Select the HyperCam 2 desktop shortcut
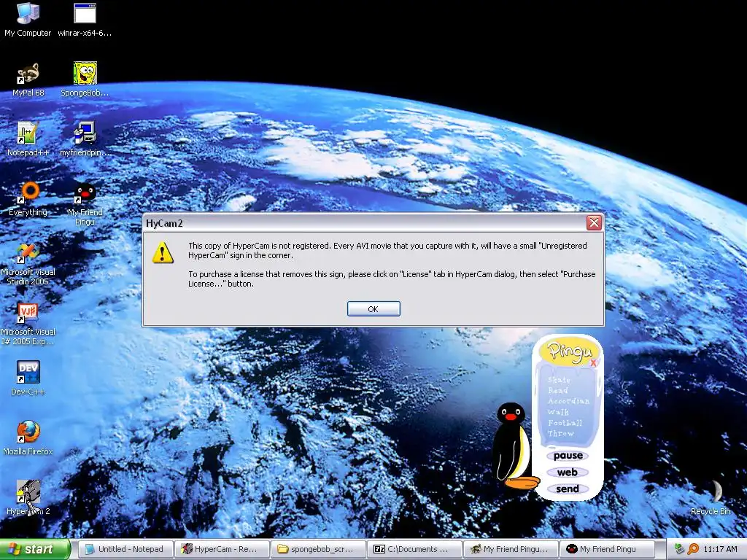The image size is (747, 560). (28, 498)
